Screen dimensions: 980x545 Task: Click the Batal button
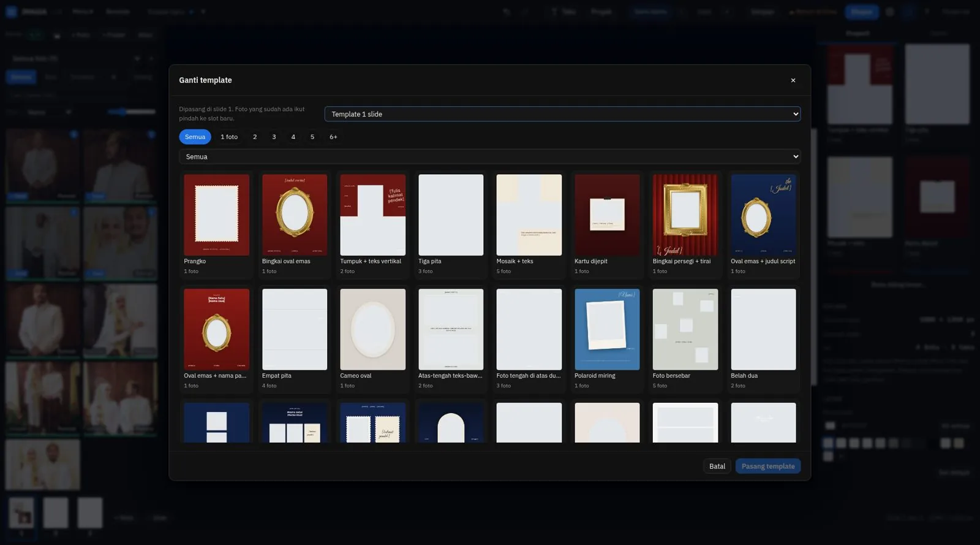(717, 467)
